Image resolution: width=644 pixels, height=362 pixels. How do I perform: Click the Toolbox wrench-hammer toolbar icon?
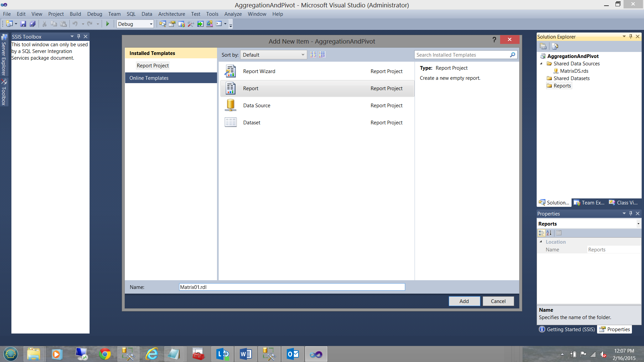[191, 24]
